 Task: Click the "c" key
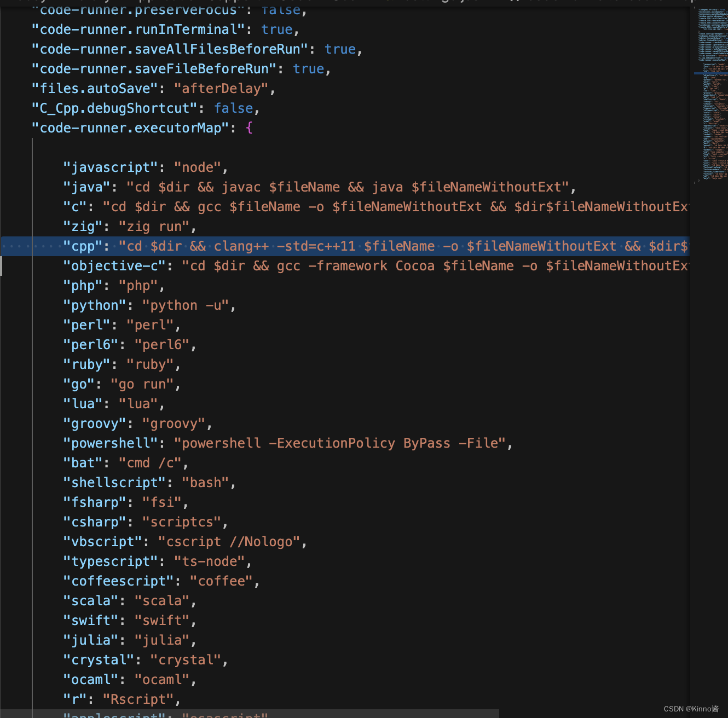pyautogui.click(x=75, y=207)
